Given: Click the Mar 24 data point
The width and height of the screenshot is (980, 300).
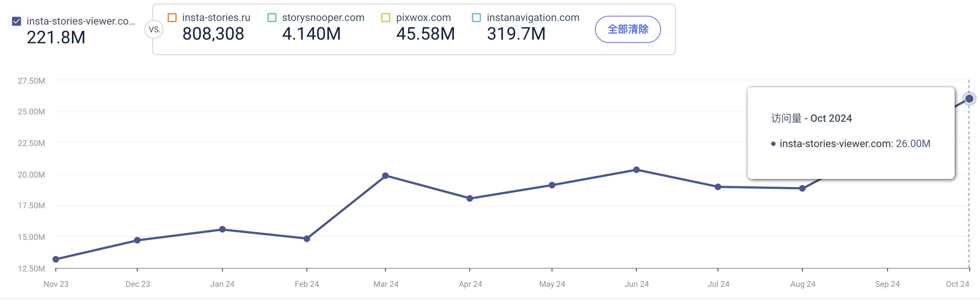Looking at the screenshot, I should [385, 176].
